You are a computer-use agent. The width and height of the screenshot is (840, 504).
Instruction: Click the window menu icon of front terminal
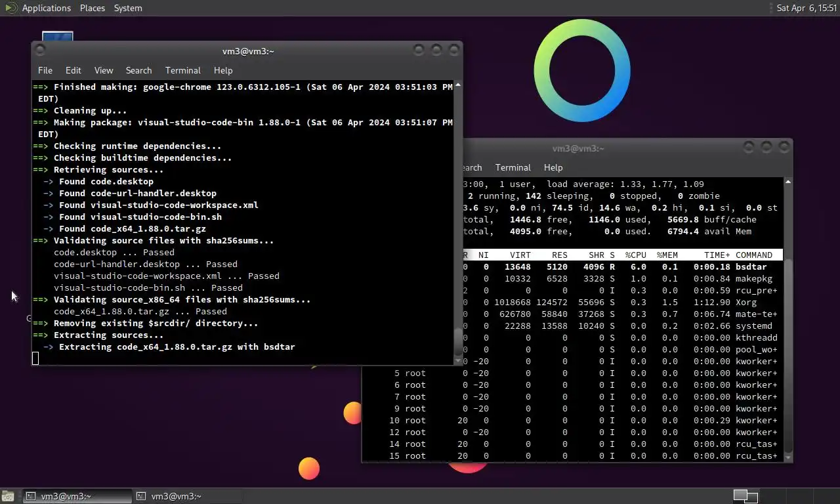point(40,50)
